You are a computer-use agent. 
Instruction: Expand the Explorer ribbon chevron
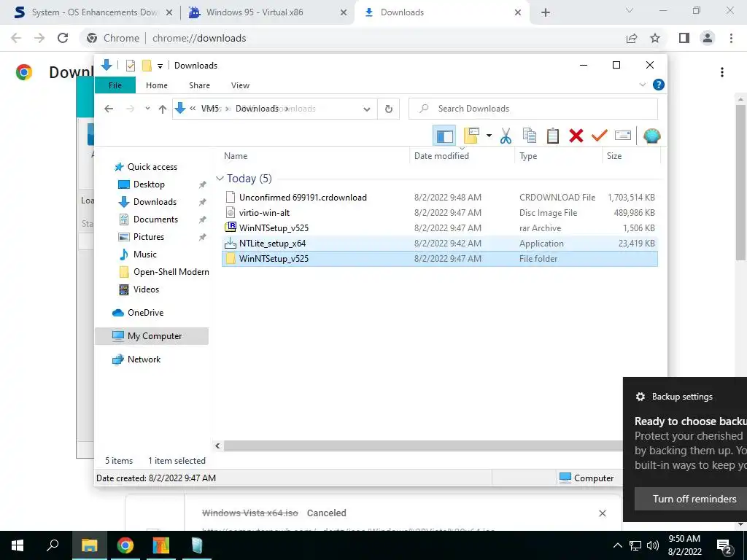[642, 85]
